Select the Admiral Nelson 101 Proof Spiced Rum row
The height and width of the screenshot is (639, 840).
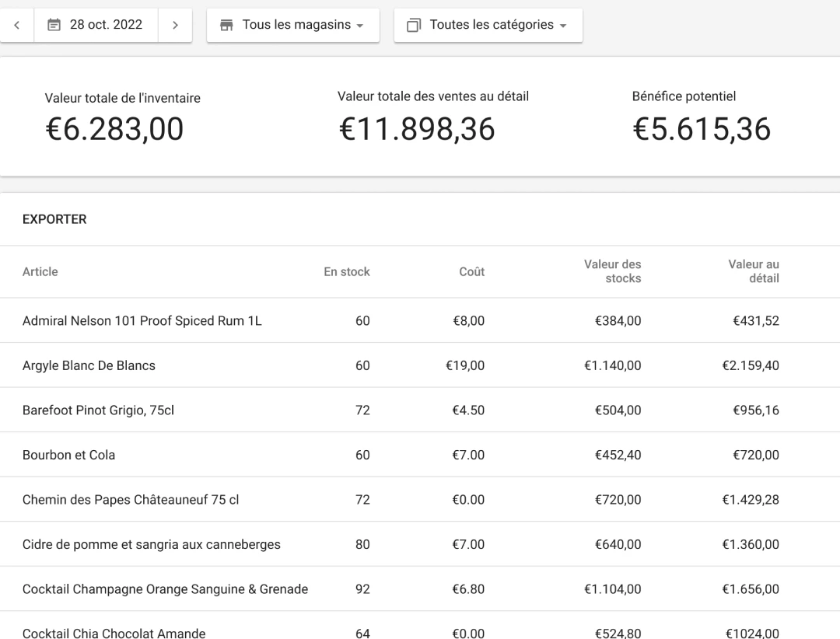pos(142,320)
